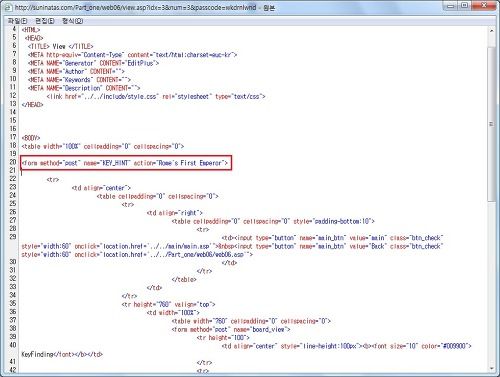This screenshot has width=500, height=377.
Task: Click the META NAME="Author" line
Action: (x=76, y=71)
